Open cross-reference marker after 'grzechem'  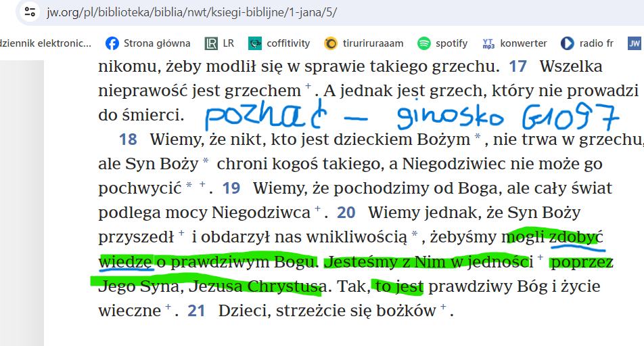[x=308, y=87]
